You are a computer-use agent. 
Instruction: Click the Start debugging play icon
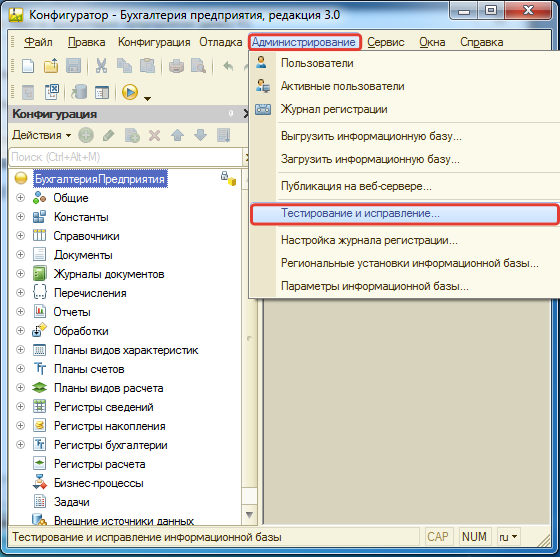pyautogui.click(x=130, y=92)
